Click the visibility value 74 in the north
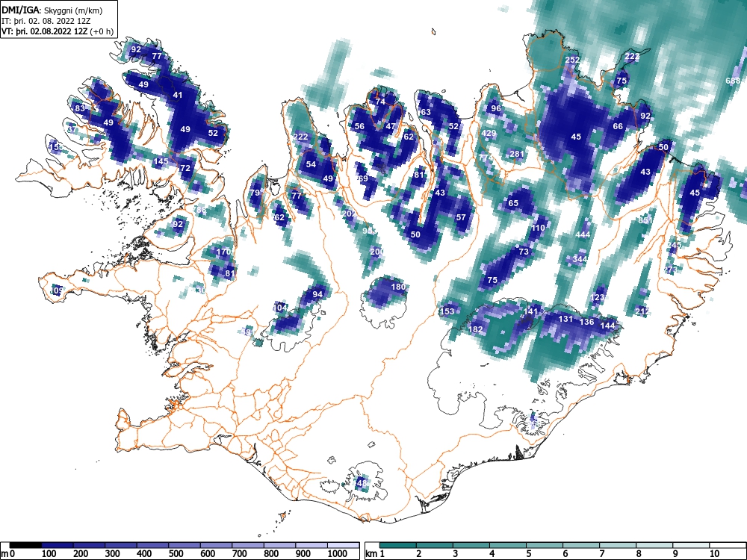 [380, 102]
